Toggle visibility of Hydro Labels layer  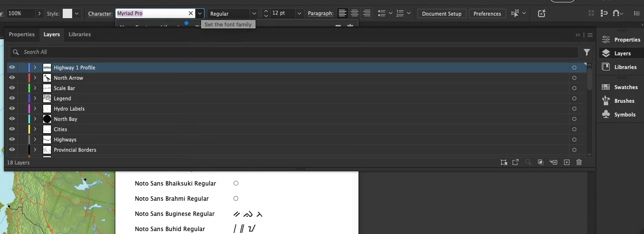12,109
